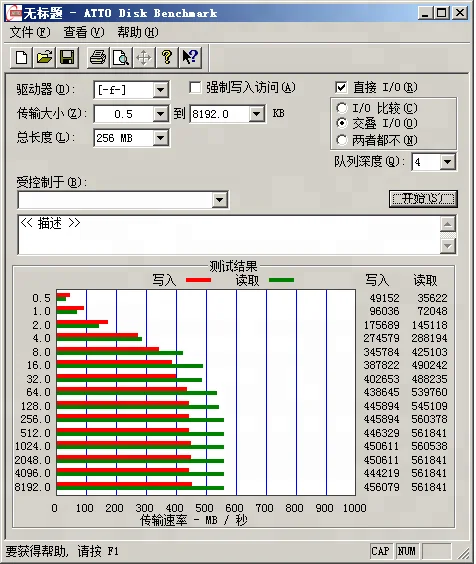Click the Print toolbar icon
Screen dimensions: 476x564
[x=98, y=57]
